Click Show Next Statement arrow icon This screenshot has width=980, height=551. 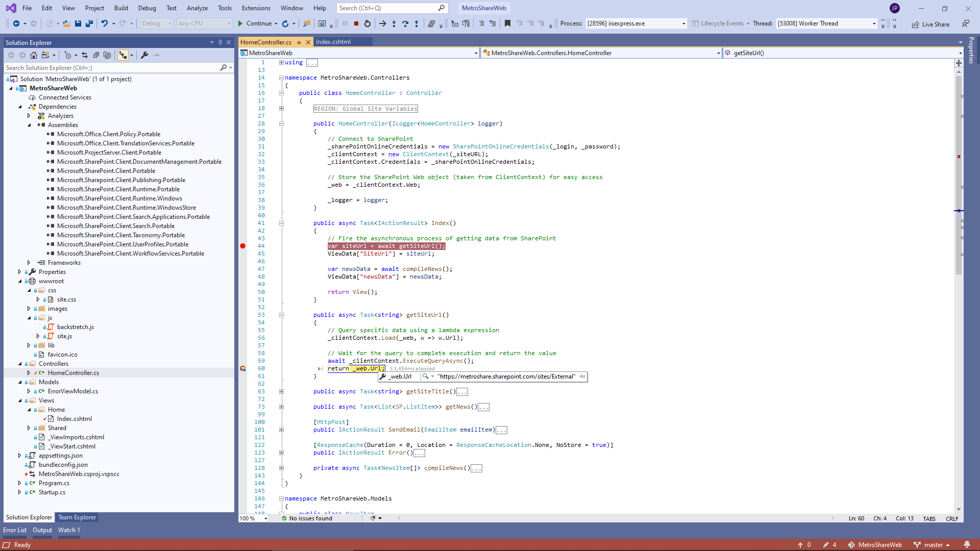pos(382,23)
